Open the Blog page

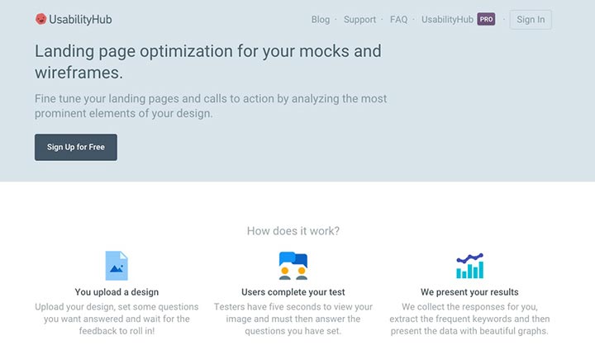[321, 20]
